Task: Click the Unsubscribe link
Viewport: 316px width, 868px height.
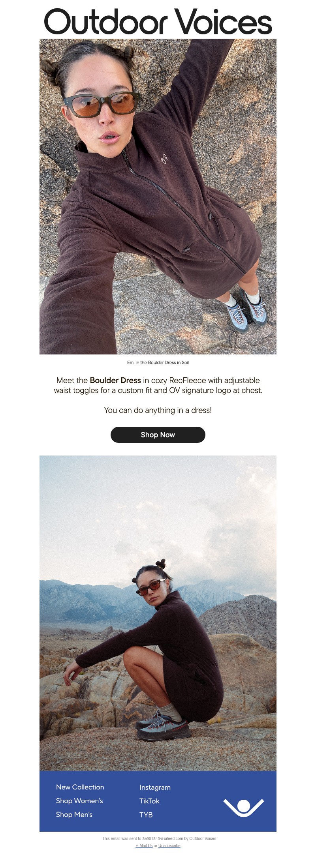Action: [x=169, y=846]
